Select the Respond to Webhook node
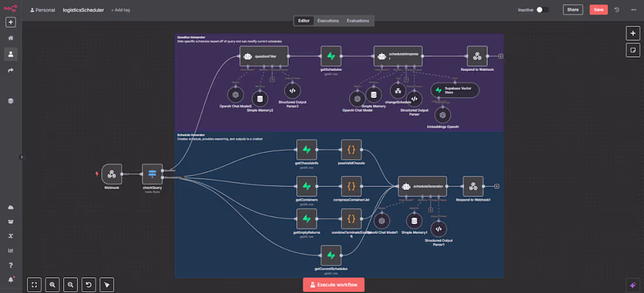The height and width of the screenshot is (293, 644). pos(477,56)
